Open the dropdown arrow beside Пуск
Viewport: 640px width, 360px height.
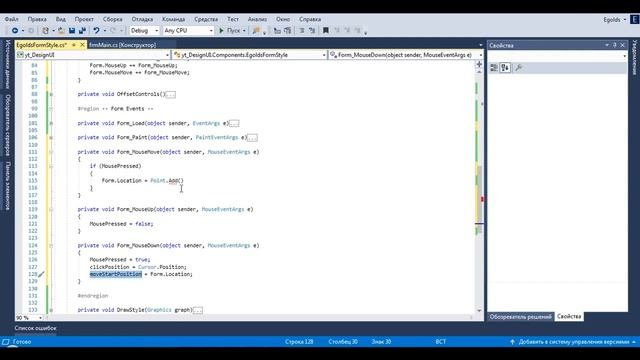click(x=244, y=31)
